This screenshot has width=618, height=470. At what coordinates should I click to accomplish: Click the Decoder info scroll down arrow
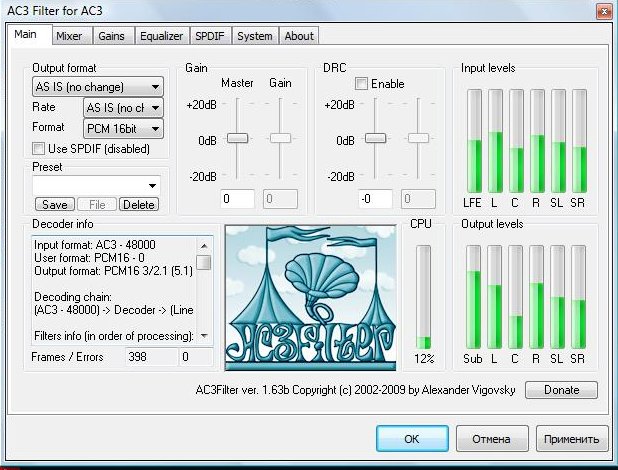[x=204, y=336]
